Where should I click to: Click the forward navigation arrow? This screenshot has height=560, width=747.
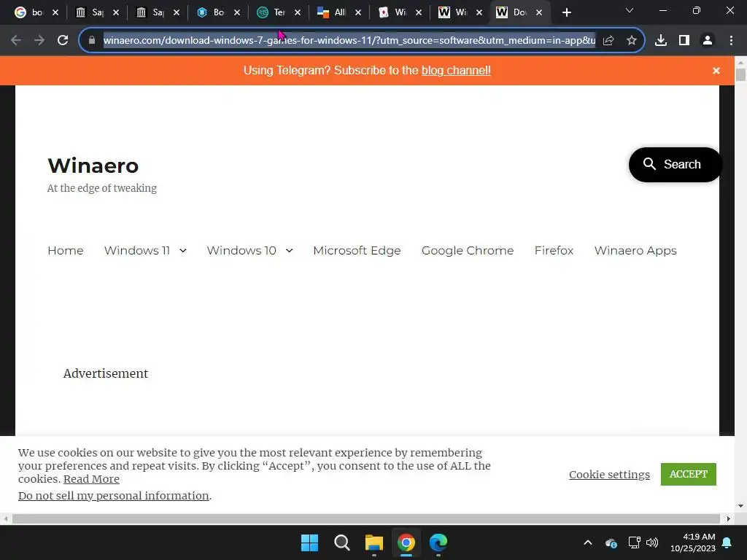tap(39, 41)
